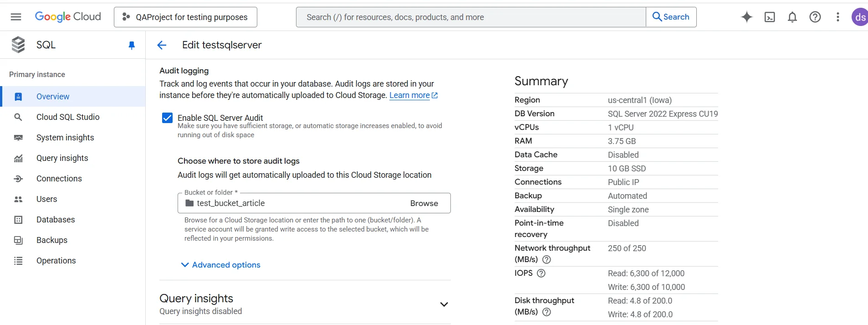Click the Databases grid icon

(x=18, y=220)
